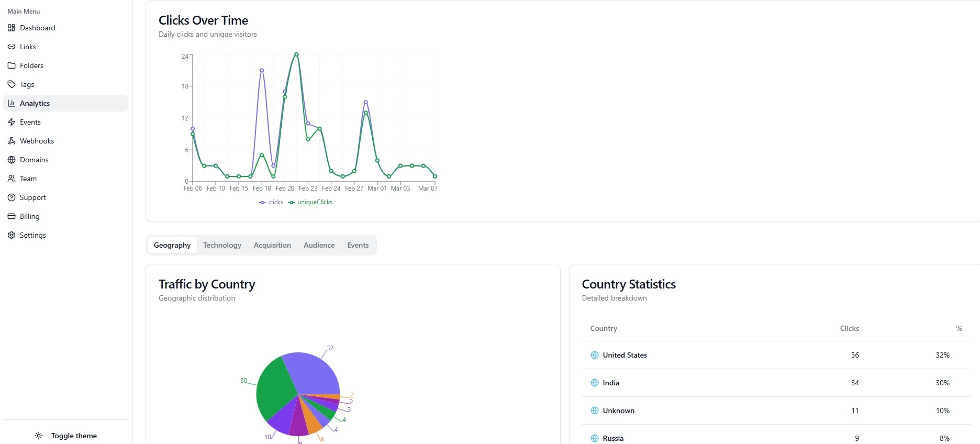
Task: Go to the Links page
Action: 66,47
